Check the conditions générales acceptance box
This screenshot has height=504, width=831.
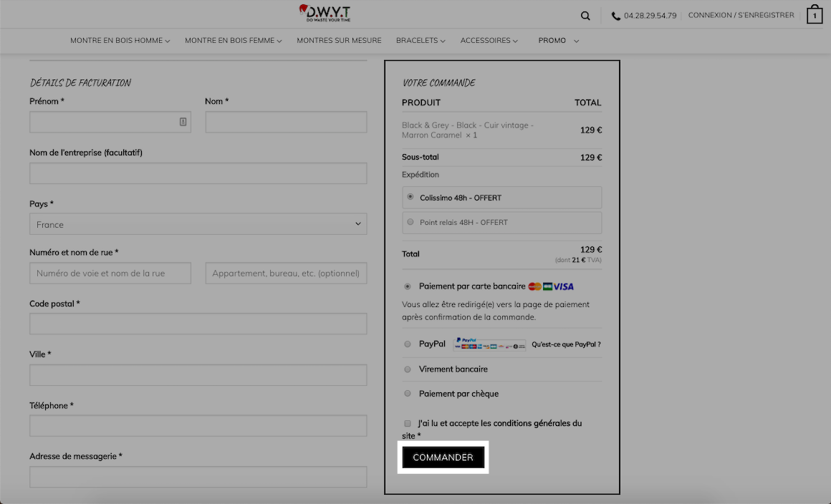pos(408,423)
